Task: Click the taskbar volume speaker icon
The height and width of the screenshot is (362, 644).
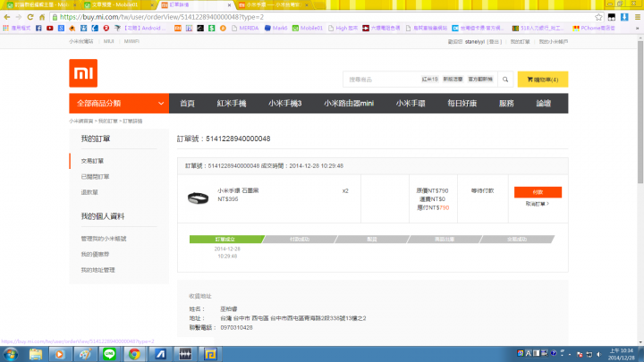Action: click(x=598, y=354)
